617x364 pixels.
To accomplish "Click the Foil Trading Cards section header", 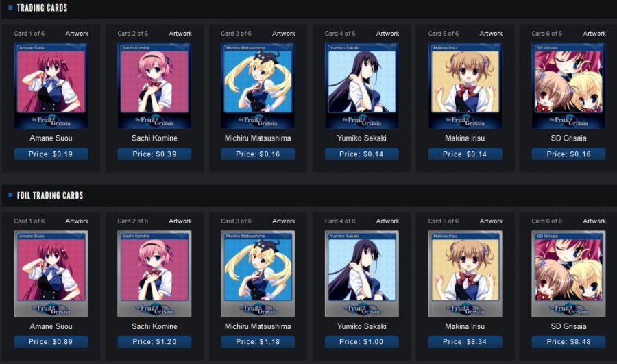I will (x=50, y=195).
